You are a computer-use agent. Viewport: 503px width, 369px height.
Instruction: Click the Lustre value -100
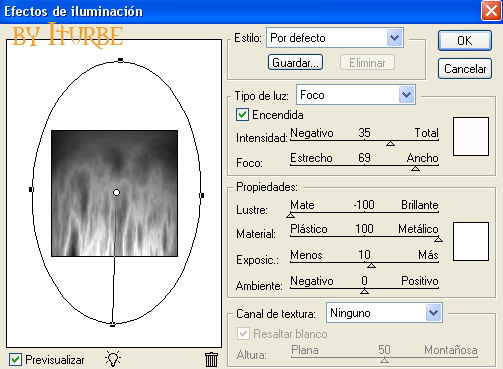(x=364, y=204)
